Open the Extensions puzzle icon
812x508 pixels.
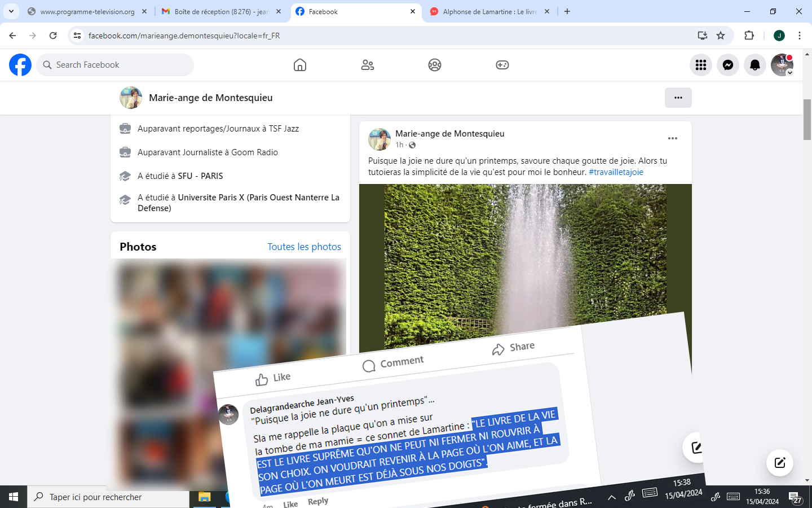point(749,36)
